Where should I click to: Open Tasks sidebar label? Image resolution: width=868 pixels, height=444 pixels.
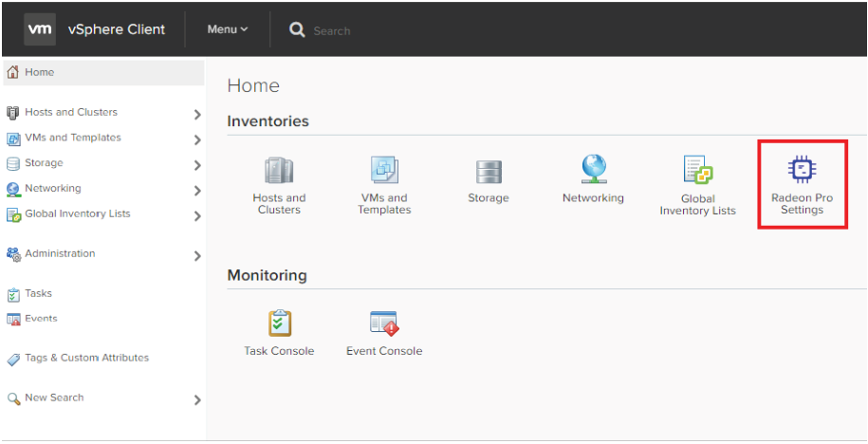pyautogui.click(x=38, y=293)
